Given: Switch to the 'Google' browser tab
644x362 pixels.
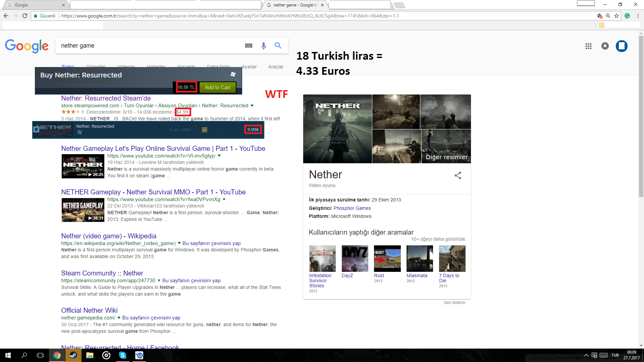Looking at the screenshot, I should click(x=35, y=5).
